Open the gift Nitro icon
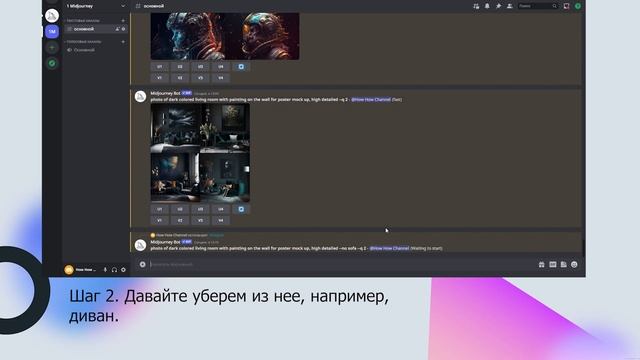Image resolution: width=640 pixels, height=360 pixels. [x=542, y=264]
